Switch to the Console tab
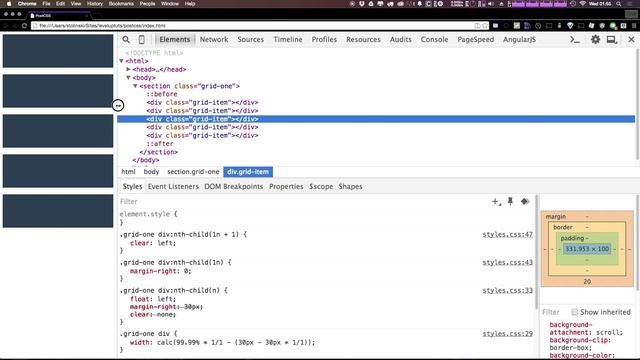Viewport: 640px width, 360px height. click(x=434, y=40)
